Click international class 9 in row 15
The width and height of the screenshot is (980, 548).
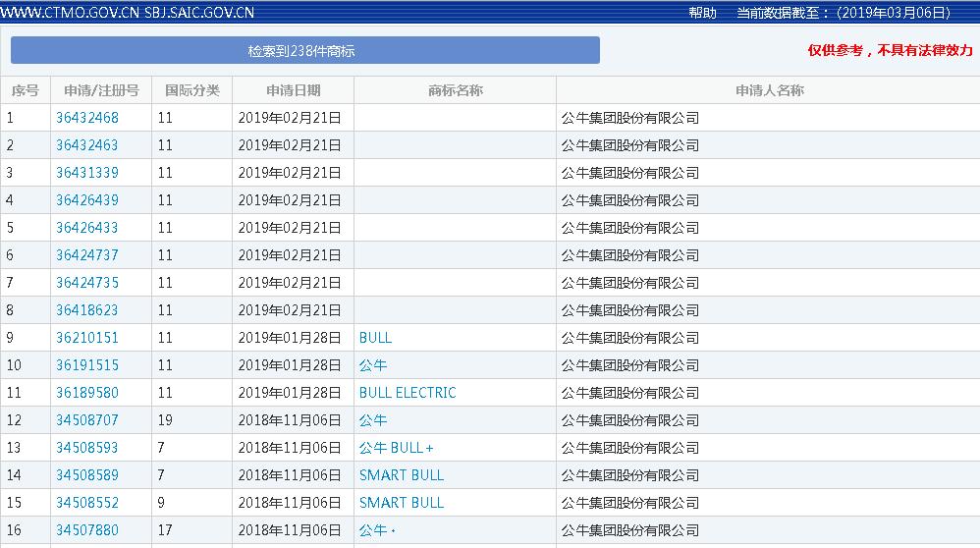coord(161,503)
